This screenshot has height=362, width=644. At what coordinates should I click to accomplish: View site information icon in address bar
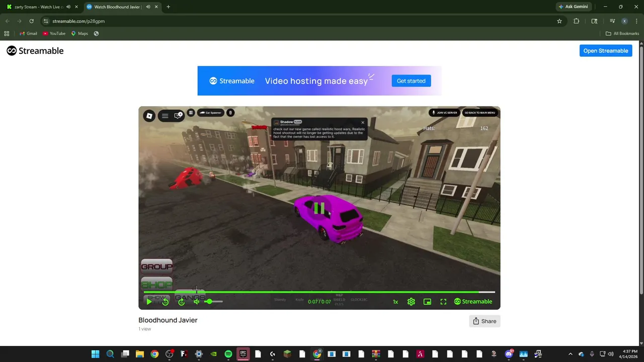coord(46,21)
